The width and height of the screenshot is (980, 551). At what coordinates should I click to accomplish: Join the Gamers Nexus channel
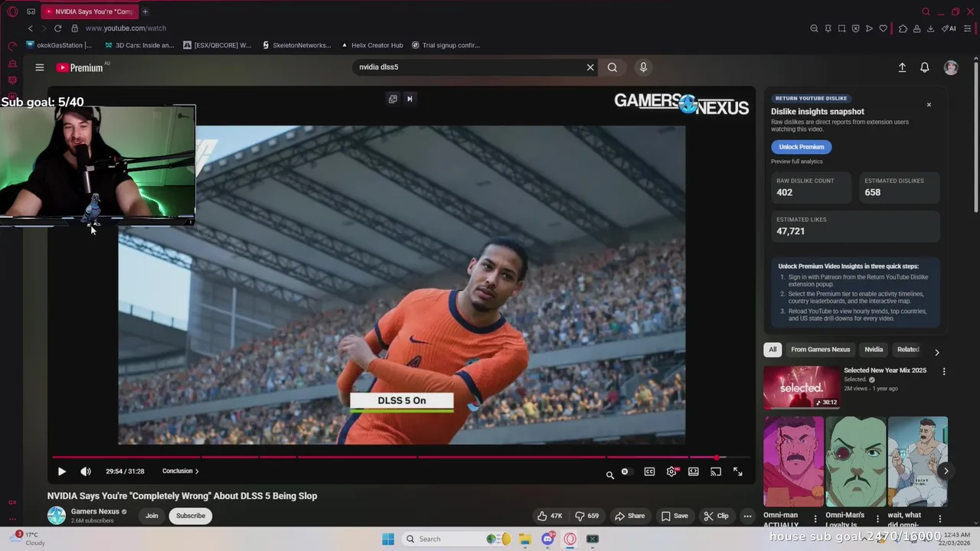click(x=152, y=516)
